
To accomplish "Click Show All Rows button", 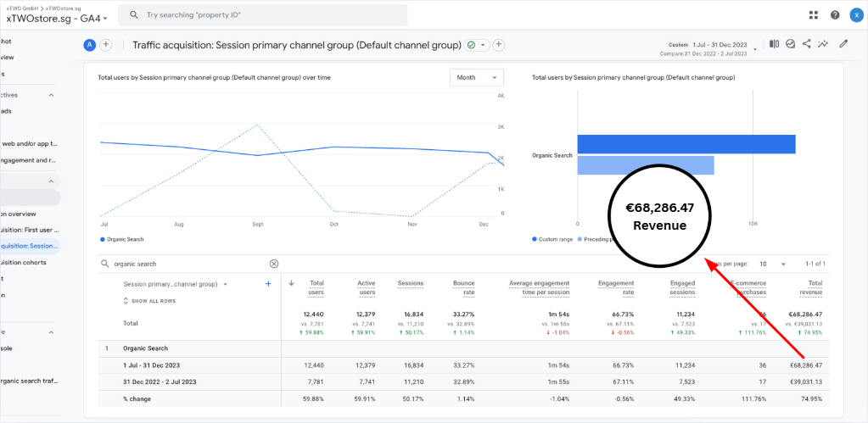I will [x=152, y=301].
